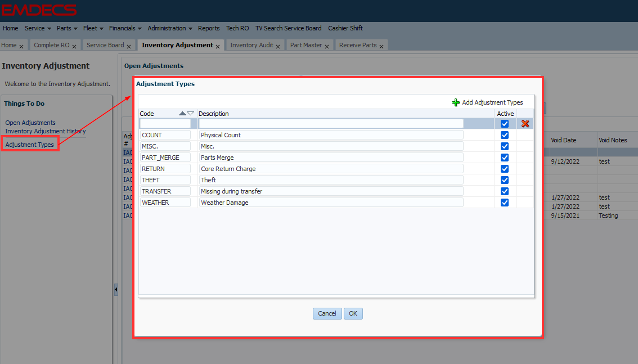
Task: Switch to the Home tab
Action: point(9,45)
